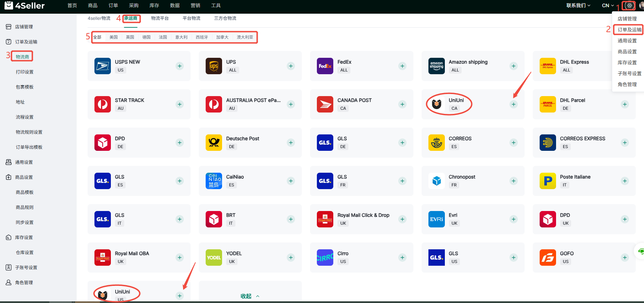Expand 库存设置 sidebar section
Image resolution: width=644 pixels, height=303 pixels.
pyautogui.click(x=24, y=237)
